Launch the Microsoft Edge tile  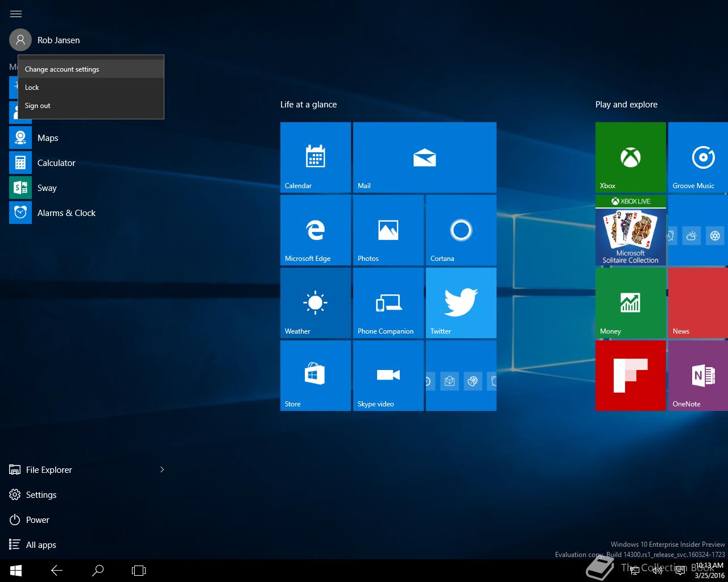click(x=316, y=230)
